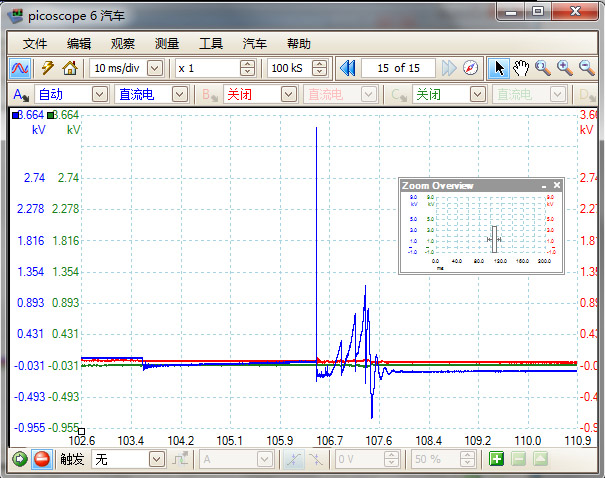
Task: Click the 触发 trigger label
Action: click(72, 459)
